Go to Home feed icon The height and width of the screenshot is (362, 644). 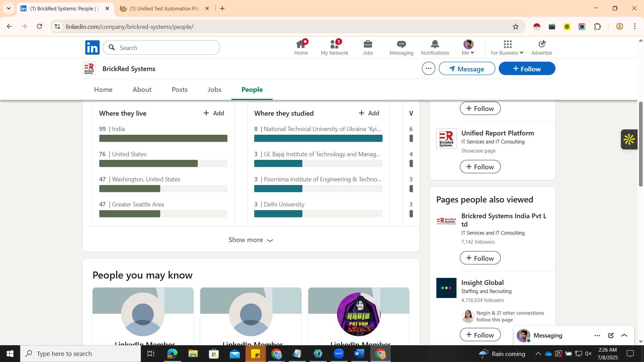coord(301,48)
